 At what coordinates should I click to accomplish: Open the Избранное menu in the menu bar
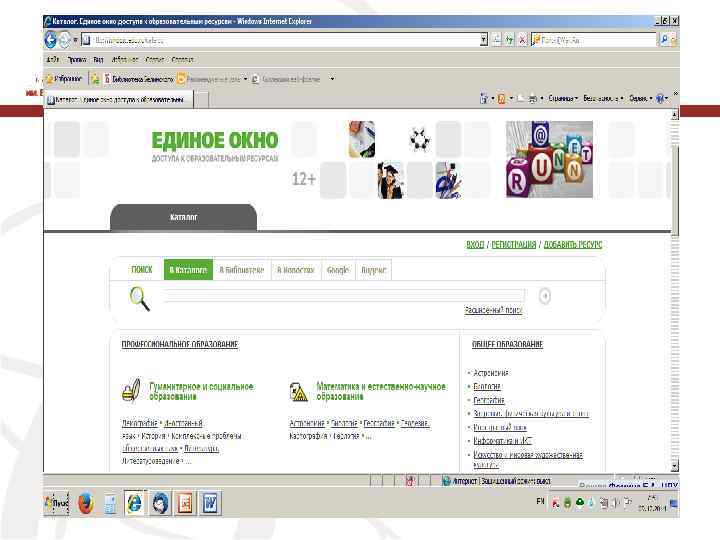(125, 60)
